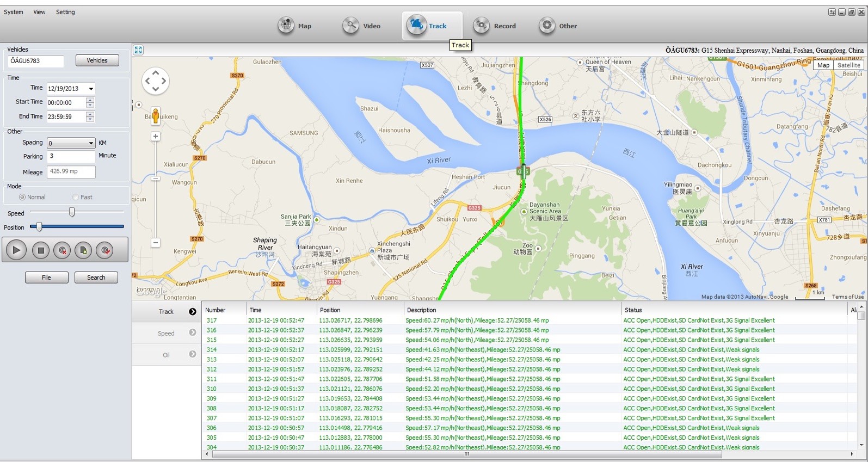Stop the track playback
This screenshot has height=462, width=868.
coord(40,250)
